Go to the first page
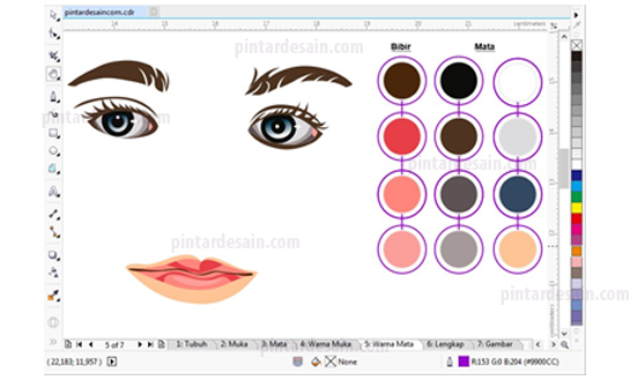Screen dimensions: 630x380 tap(79, 344)
